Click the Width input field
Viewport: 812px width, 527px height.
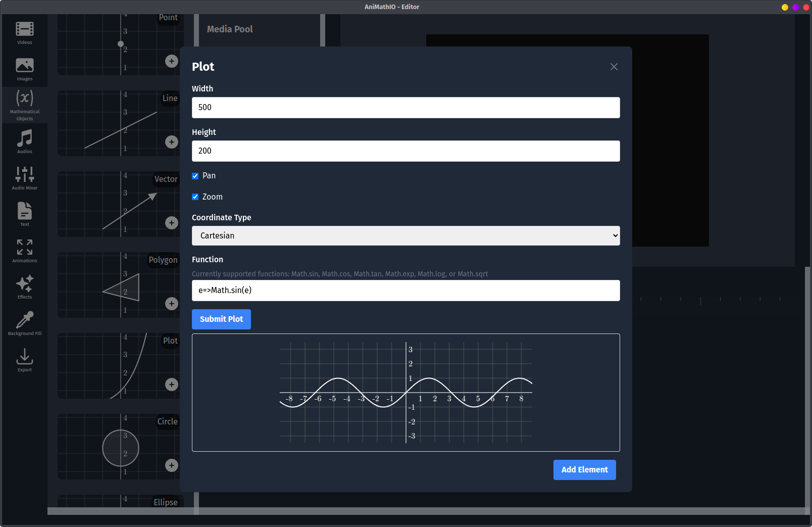405,108
